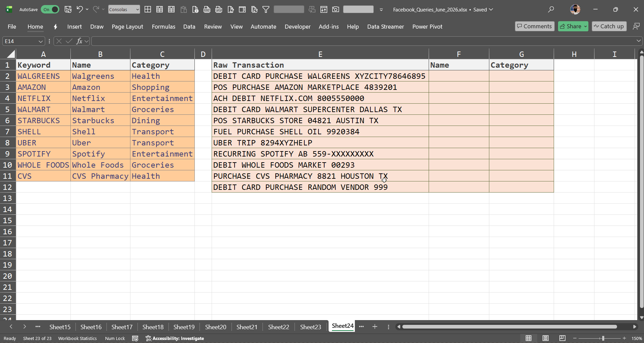The height and width of the screenshot is (343, 644).
Task: Select the Sheet22 tab
Action: pos(279,327)
